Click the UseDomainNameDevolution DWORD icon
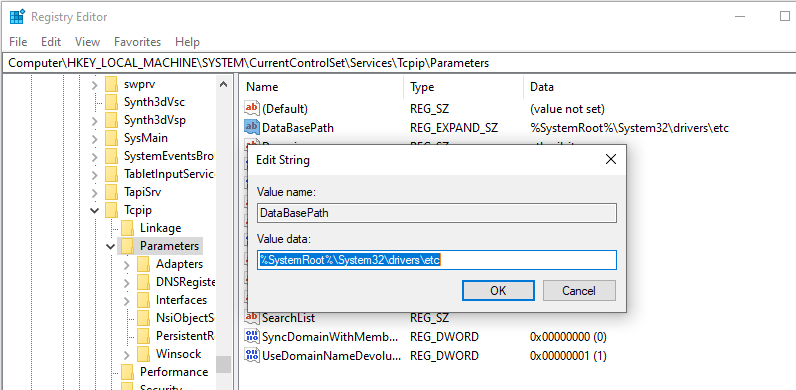 252,355
